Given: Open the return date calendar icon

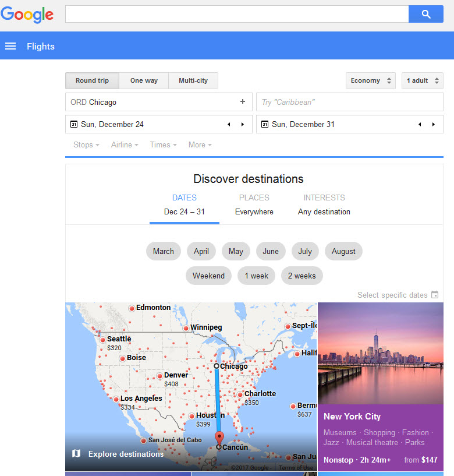Looking at the screenshot, I should coord(265,124).
